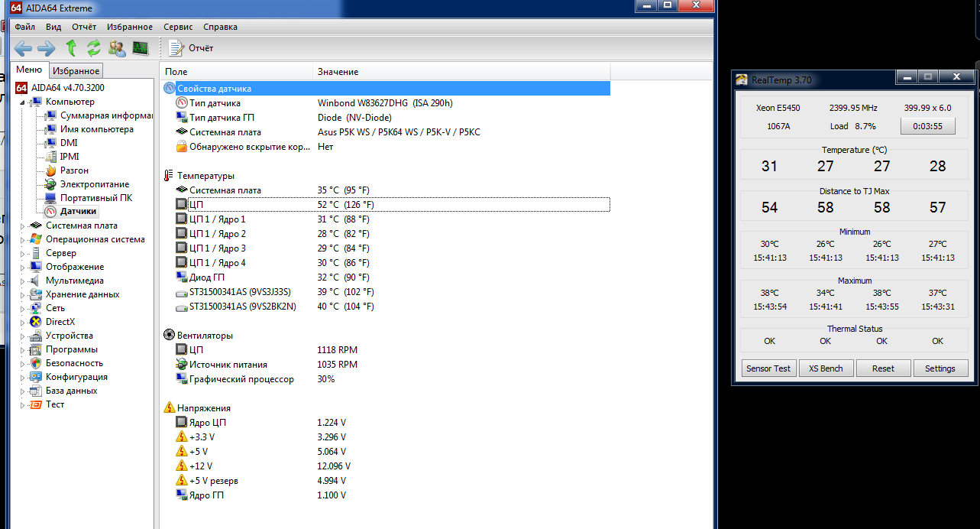The width and height of the screenshot is (980, 529).
Task: Select the Электропитание tree item
Action: point(87,184)
